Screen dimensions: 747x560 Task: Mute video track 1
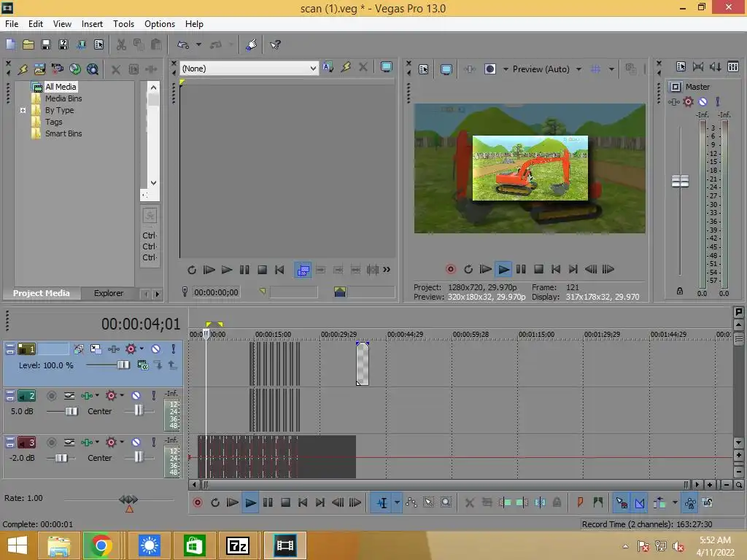(x=156, y=349)
